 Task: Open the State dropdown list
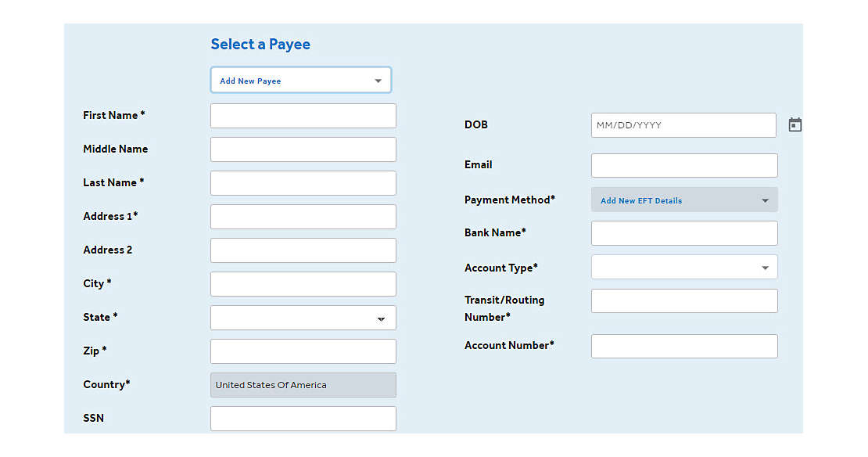(x=303, y=318)
